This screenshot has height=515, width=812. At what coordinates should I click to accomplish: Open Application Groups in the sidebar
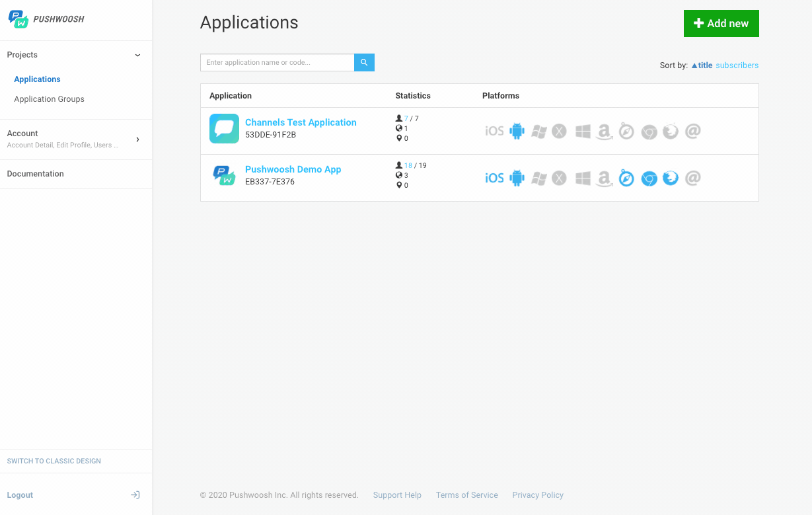(49, 99)
